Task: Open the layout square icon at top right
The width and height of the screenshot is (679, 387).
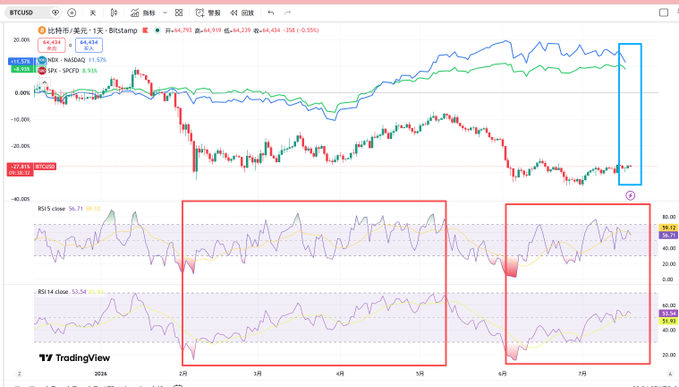Action: (663, 13)
